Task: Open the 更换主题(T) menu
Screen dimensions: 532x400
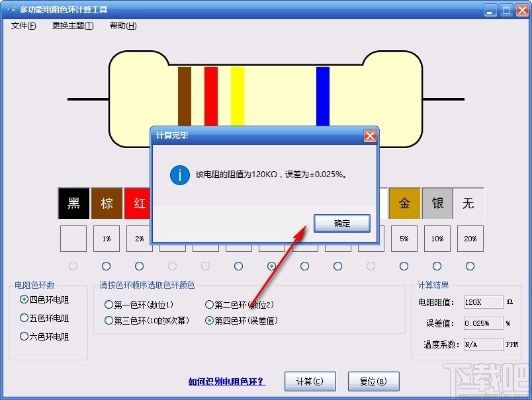Action: [72, 26]
